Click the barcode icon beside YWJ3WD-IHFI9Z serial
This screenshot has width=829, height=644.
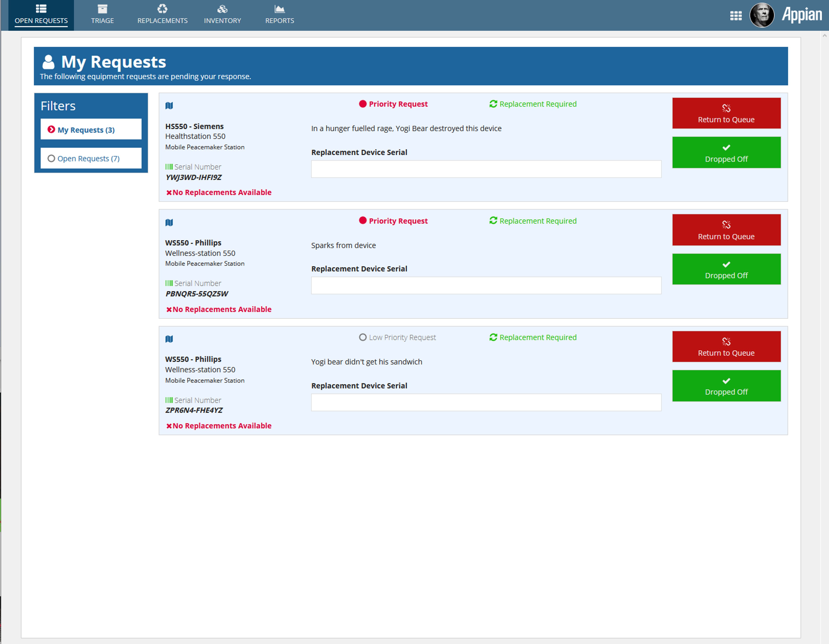click(x=169, y=167)
